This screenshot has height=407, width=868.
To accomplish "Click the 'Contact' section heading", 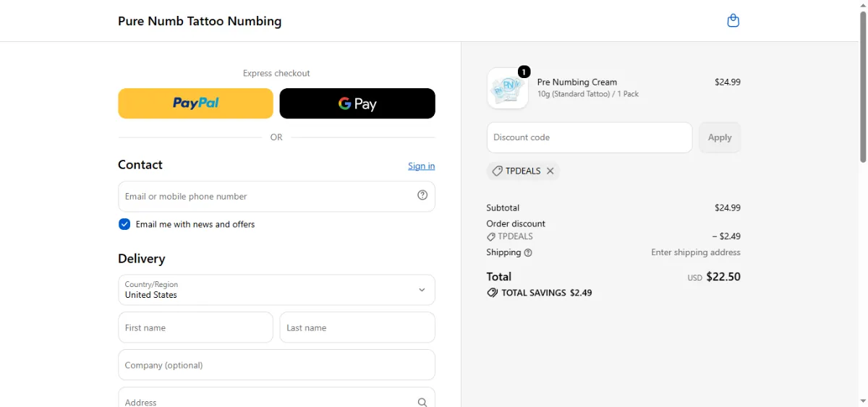I will (x=140, y=165).
